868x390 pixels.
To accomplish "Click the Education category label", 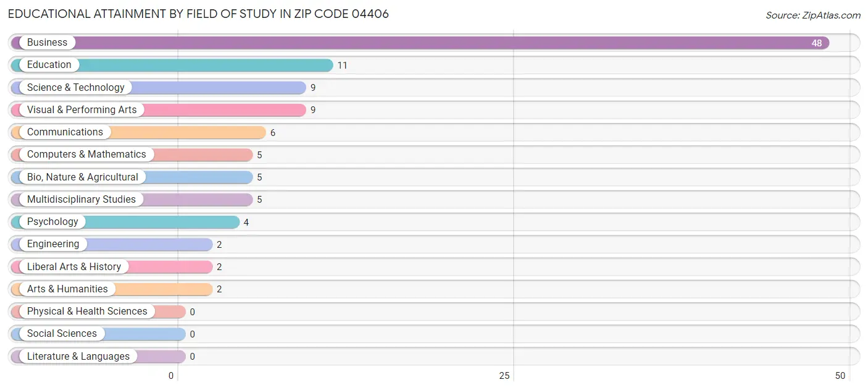I will pyautogui.click(x=49, y=65).
